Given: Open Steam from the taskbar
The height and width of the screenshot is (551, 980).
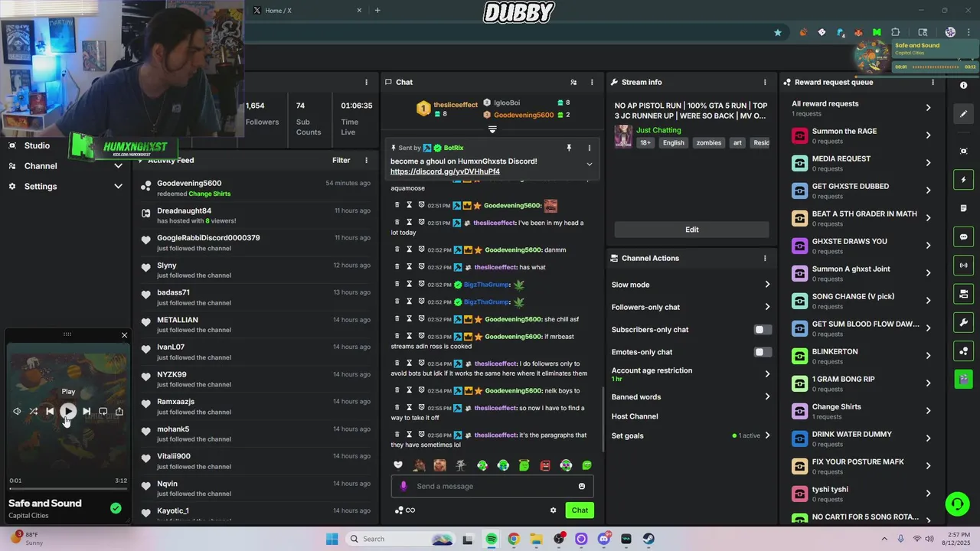Looking at the screenshot, I should click(648, 539).
